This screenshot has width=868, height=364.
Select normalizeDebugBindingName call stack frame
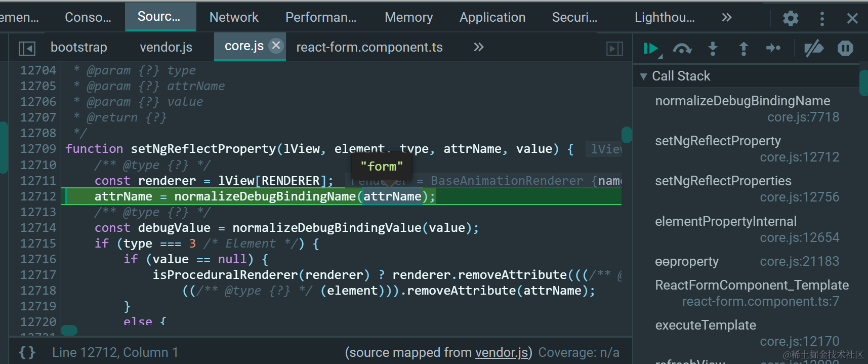point(747,109)
